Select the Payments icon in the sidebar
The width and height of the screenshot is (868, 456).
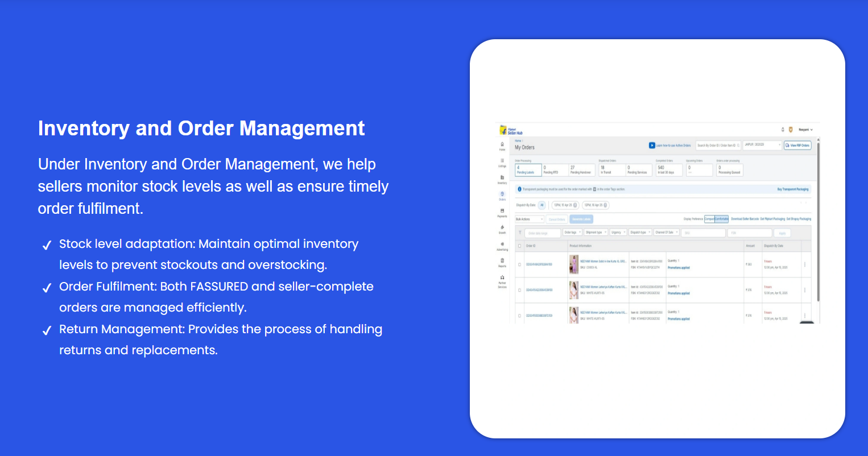coord(502,212)
